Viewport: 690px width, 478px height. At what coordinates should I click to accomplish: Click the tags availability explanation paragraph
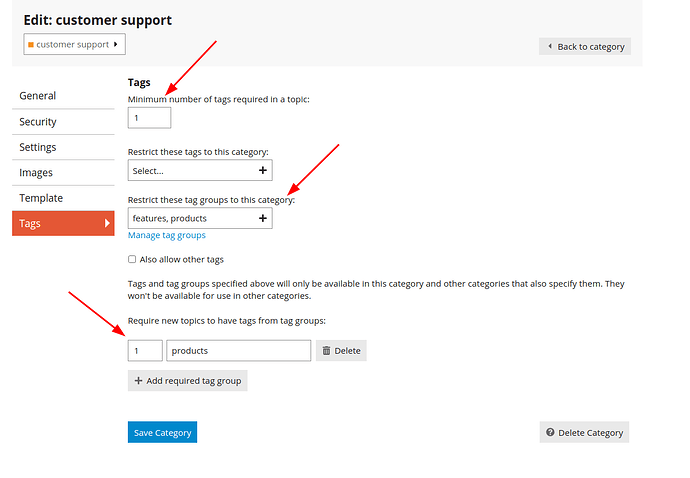pos(376,290)
